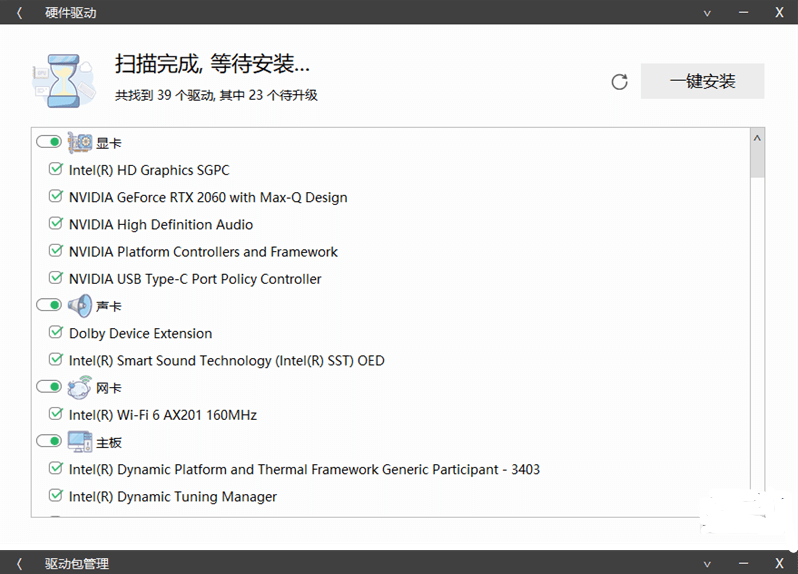Select the 声卡 category label
798x574 pixels.
[108, 306]
